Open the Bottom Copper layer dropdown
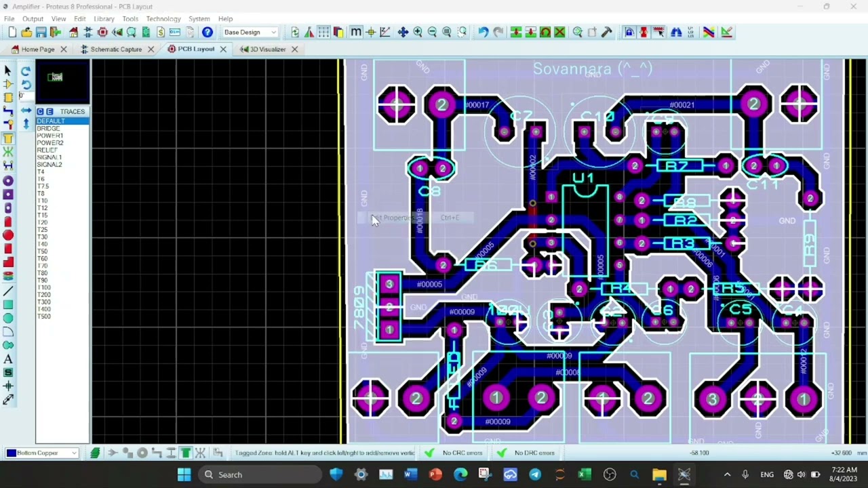Viewport: 868px width, 488px height. [x=42, y=453]
